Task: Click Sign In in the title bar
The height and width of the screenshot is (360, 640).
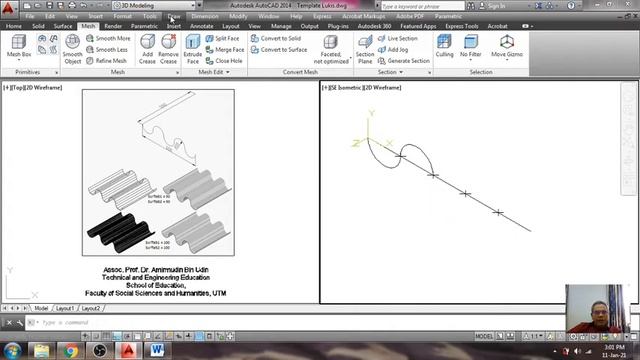Action: (x=497, y=6)
